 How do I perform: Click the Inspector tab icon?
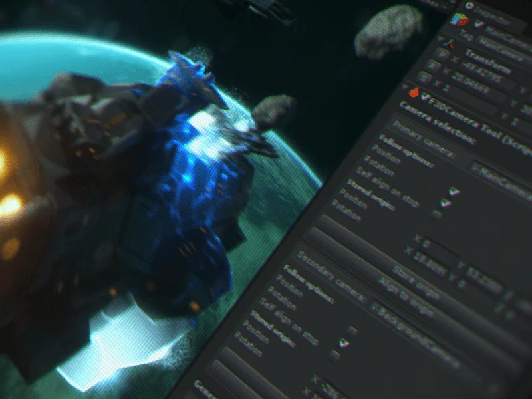click(x=469, y=5)
